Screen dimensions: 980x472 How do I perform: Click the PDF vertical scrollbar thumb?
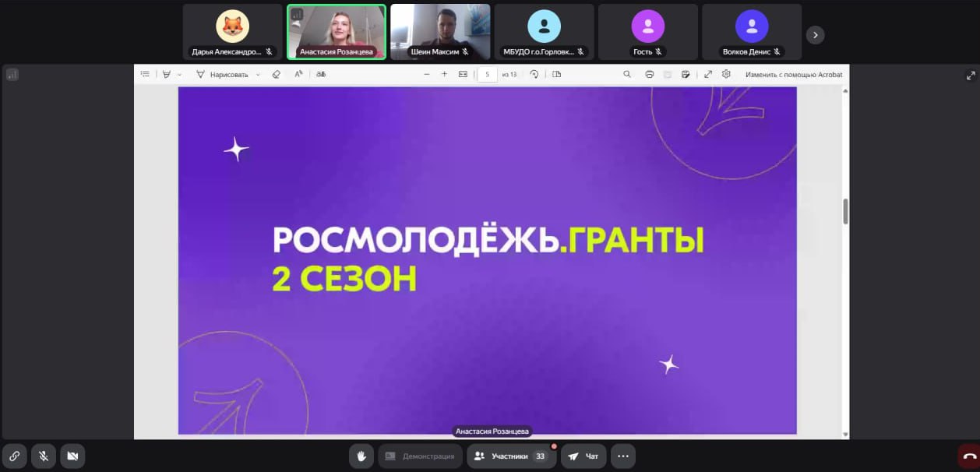845,211
